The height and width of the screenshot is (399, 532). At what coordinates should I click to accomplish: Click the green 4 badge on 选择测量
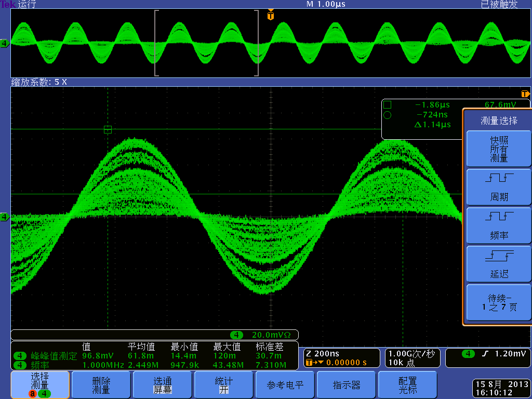coord(44,394)
